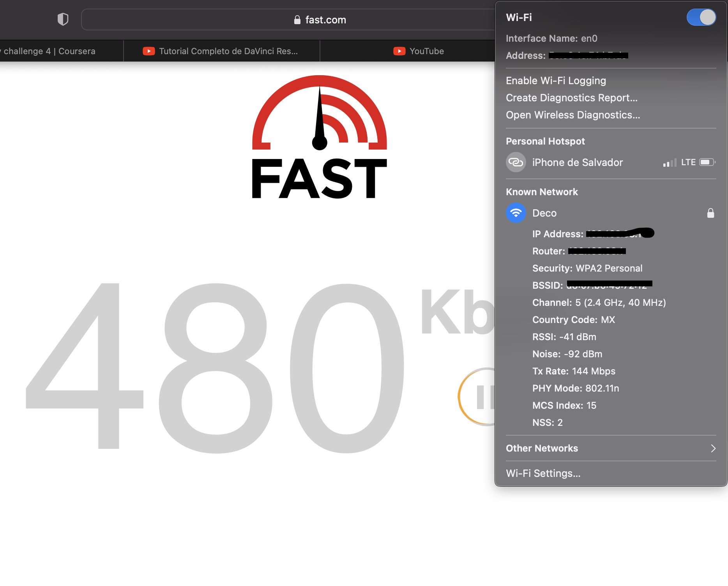The image size is (728, 586).
Task: Click the PHY Mode: 802.11n line
Action: tap(576, 388)
